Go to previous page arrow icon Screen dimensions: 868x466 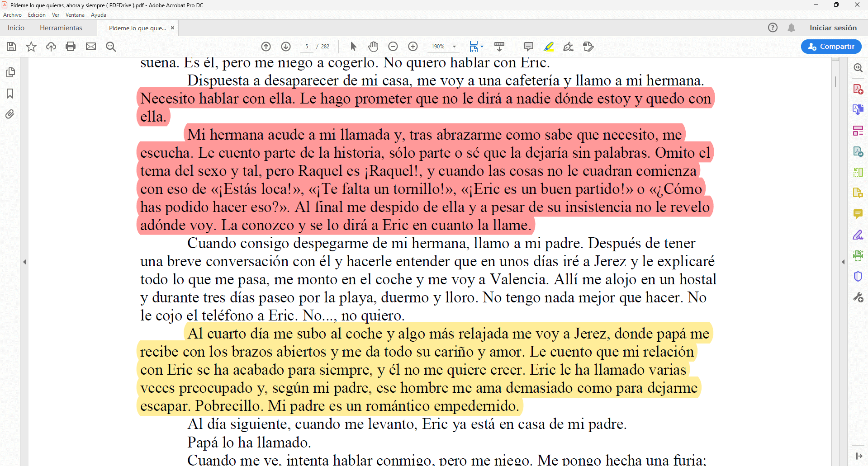[266, 47]
